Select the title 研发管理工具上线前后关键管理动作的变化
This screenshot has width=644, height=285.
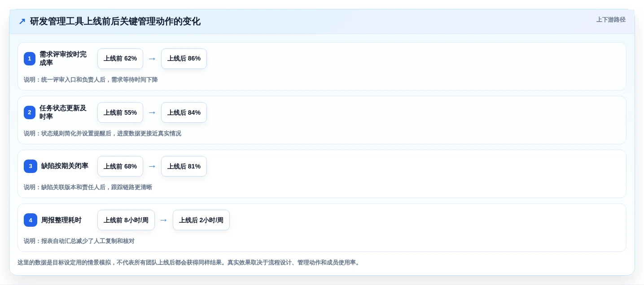[x=115, y=22]
